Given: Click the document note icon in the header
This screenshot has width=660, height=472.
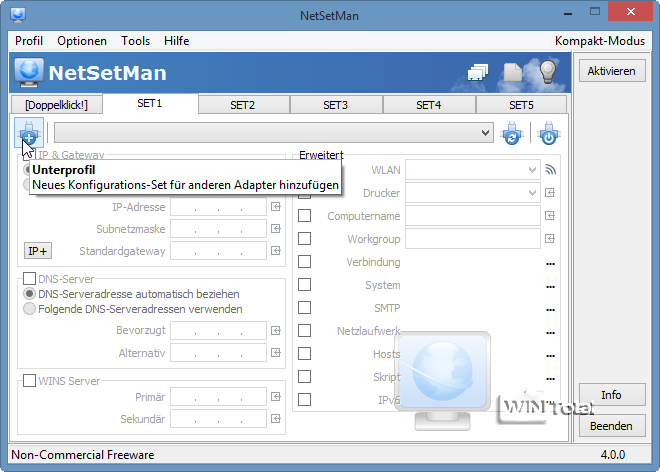Looking at the screenshot, I should point(513,72).
